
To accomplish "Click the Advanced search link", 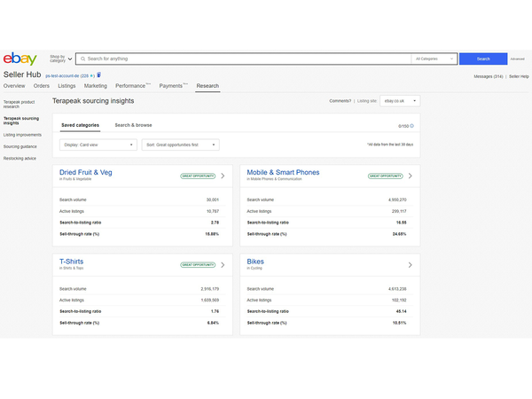I will [518, 59].
